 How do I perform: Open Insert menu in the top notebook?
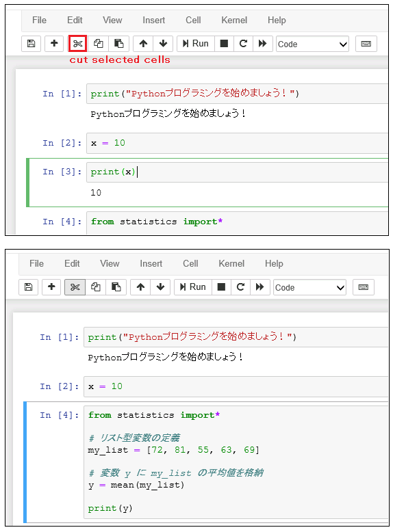154,21
